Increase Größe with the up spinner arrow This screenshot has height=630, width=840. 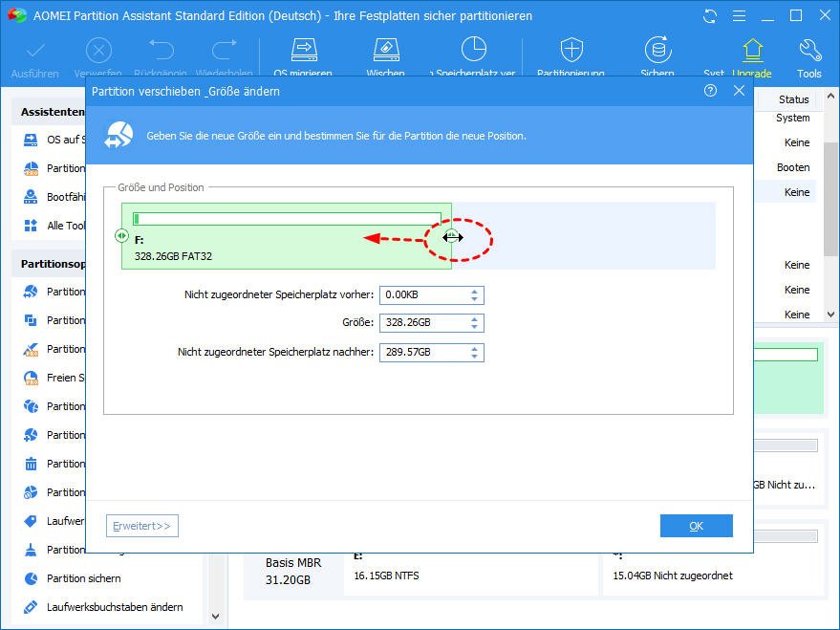[x=475, y=318]
